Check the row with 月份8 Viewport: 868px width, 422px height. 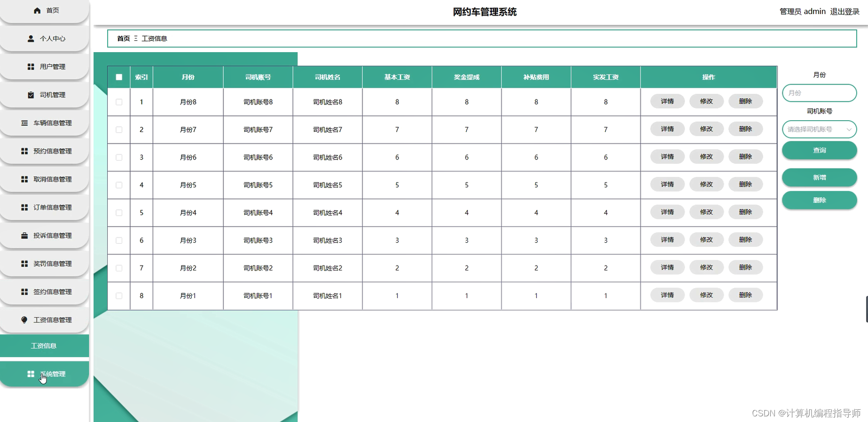tap(119, 102)
